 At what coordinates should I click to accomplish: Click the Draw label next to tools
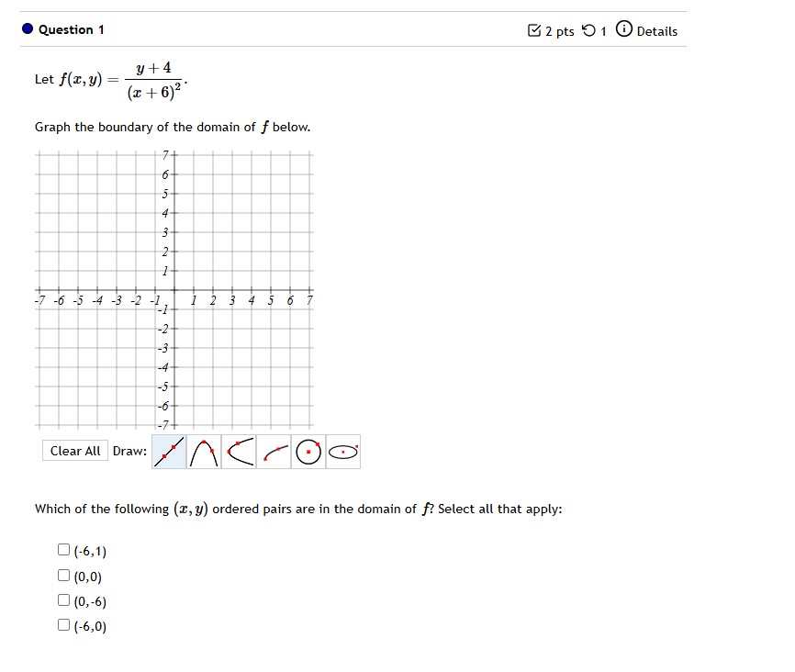pyautogui.click(x=130, y=452)
